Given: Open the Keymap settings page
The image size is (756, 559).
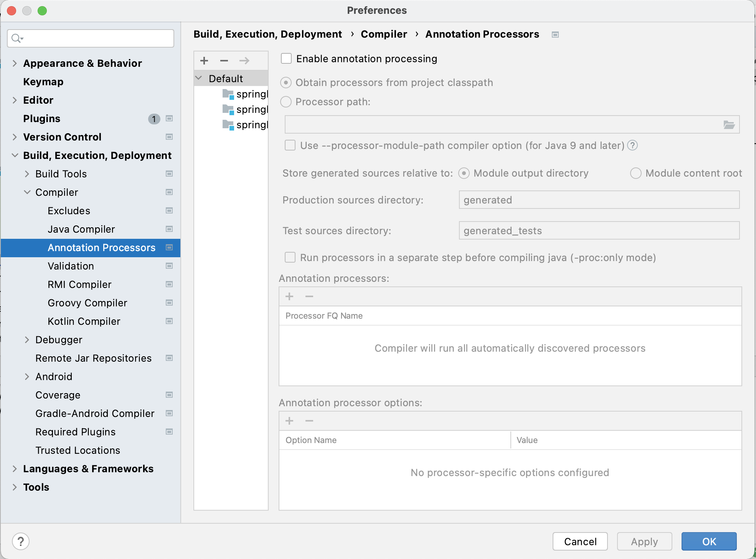Looking at the screenshot, I should click(x=43, y=82).
